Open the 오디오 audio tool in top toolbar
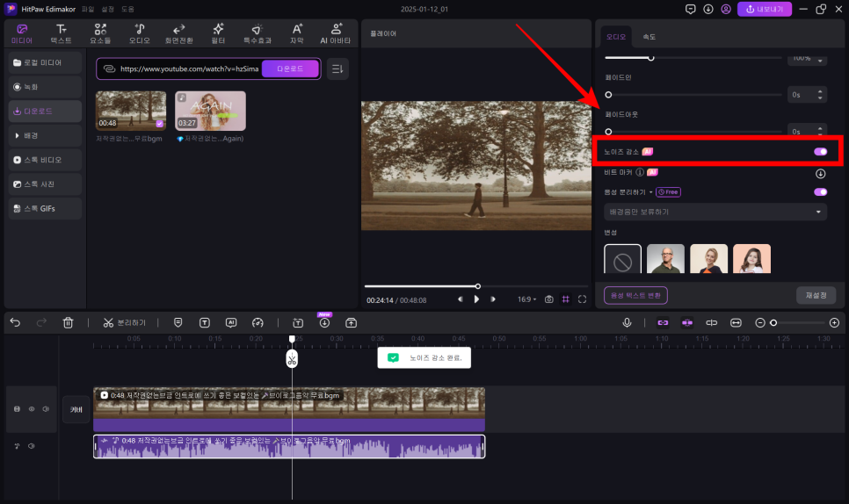This screenshot has width=849, height=504. coord(139,33)
